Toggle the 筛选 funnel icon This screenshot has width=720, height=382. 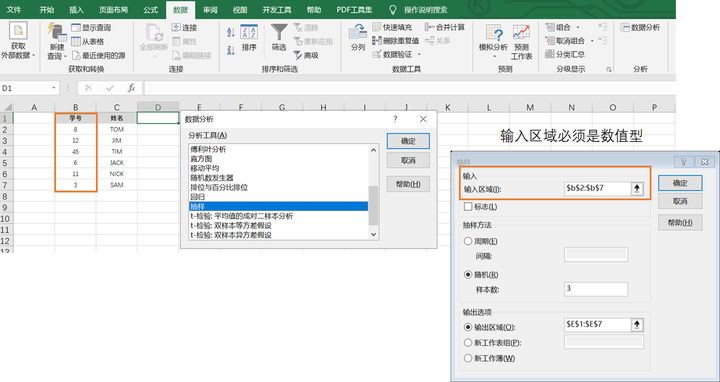pos(279,32)
